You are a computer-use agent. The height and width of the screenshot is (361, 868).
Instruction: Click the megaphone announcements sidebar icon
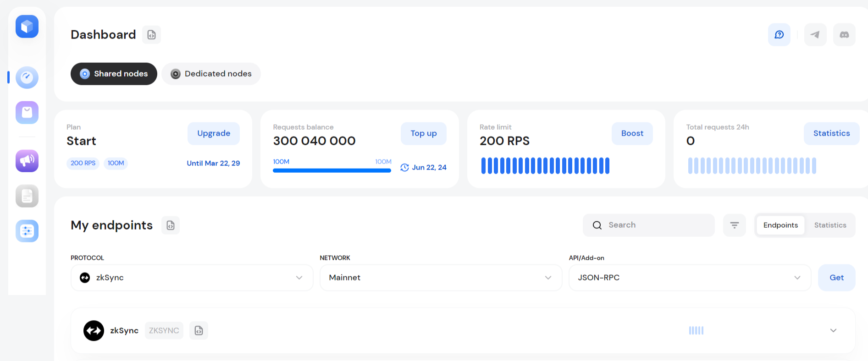pos(27,161)
